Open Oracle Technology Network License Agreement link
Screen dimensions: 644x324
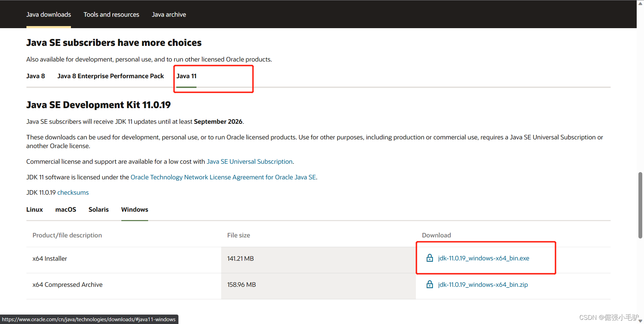pos(223,177)
